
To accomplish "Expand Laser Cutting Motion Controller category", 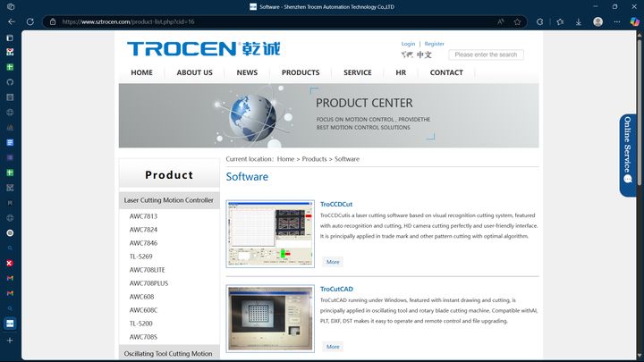I will [169, 200].
